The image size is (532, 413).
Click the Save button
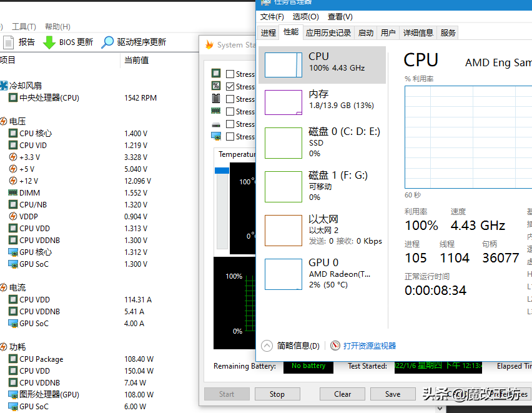click(x=393, y=394)
